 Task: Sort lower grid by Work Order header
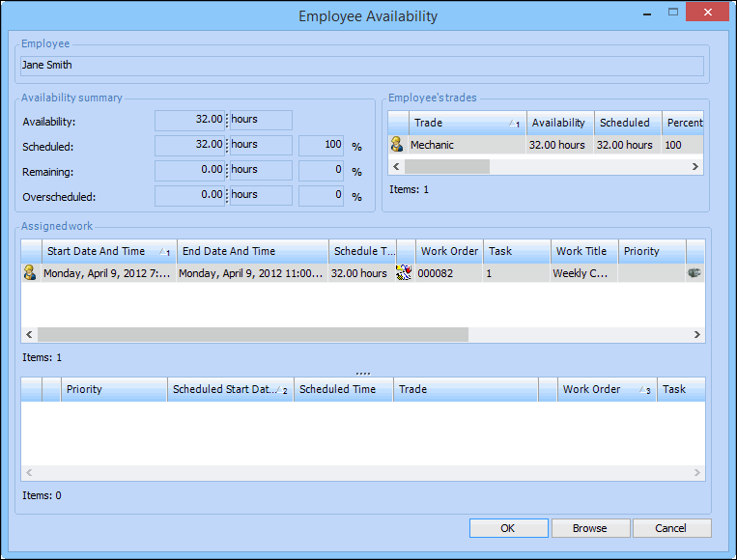pos(607,389)
